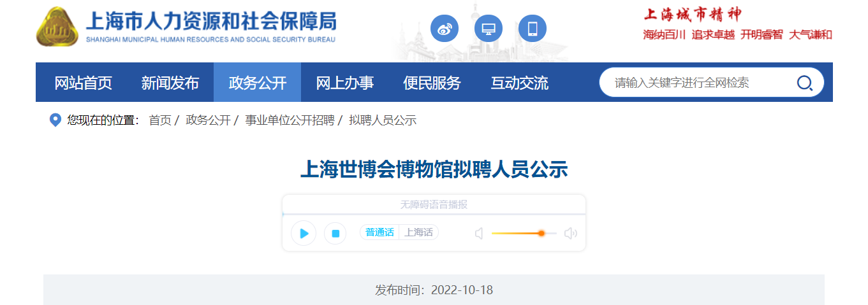Play the accessibility voice broadcast
868x305 pixels.
[304, 233]
